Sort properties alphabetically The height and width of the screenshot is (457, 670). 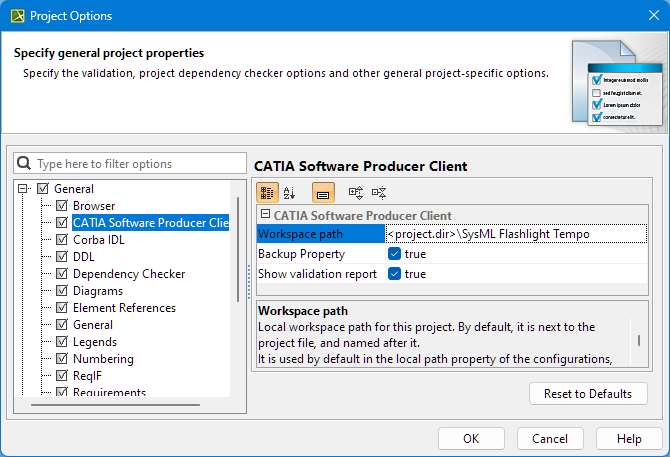coord(290,193)
